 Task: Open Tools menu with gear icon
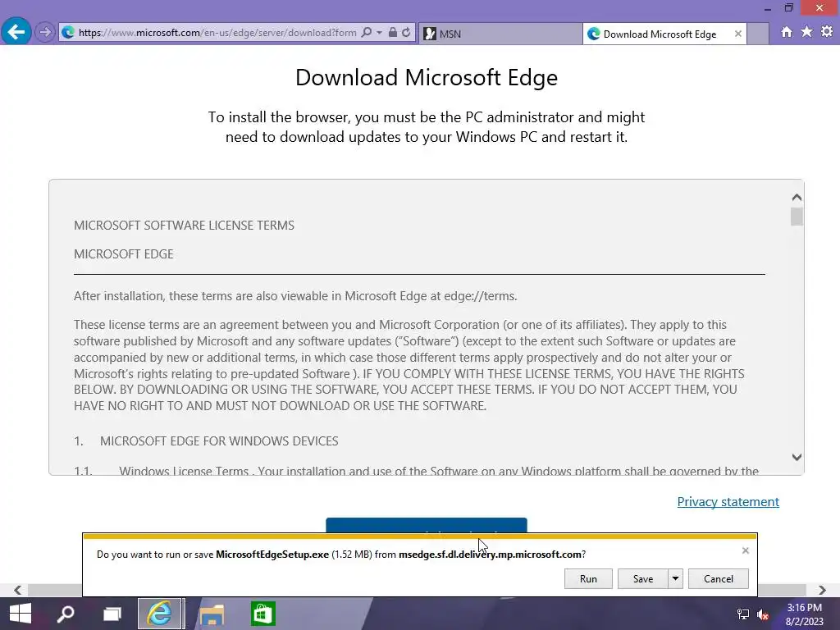pos(827,32)
